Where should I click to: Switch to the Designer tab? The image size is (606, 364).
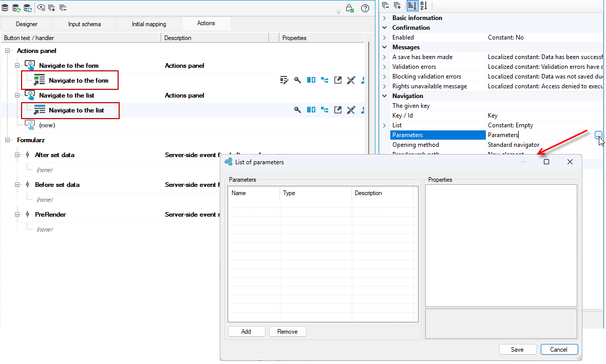click(27, 24)
